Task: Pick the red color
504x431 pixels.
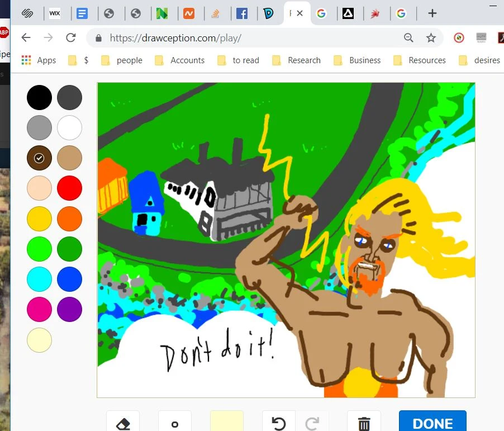Action: 69,188
